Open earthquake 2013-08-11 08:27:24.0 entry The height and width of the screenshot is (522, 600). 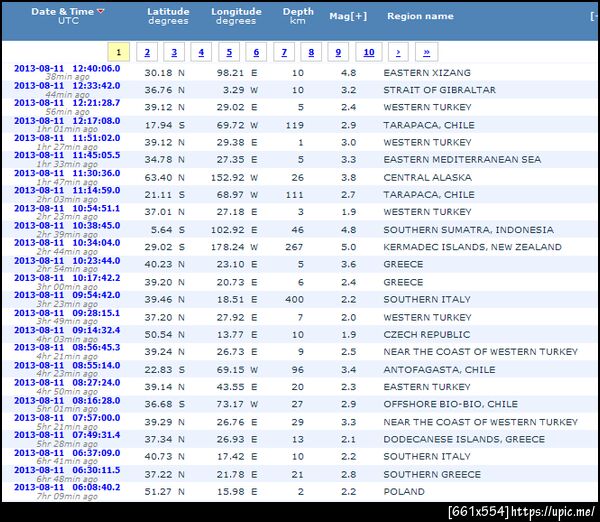[67, 383]
